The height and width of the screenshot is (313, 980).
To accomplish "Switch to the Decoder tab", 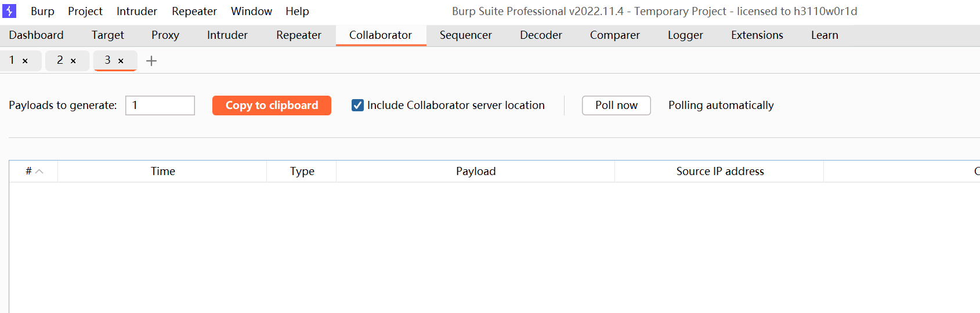I will 541,35.
